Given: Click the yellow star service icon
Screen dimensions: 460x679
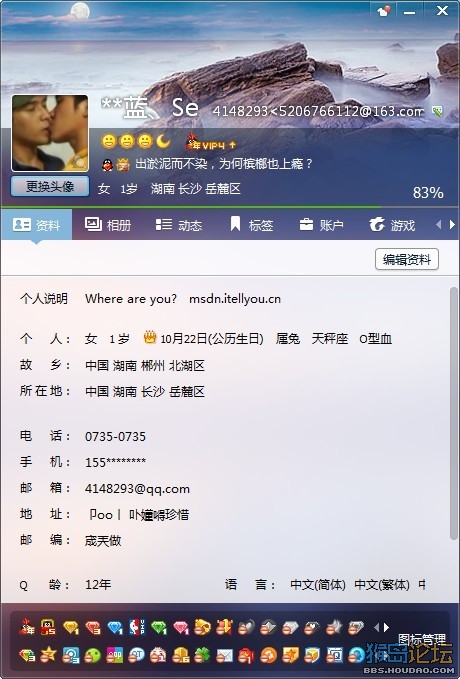Looking at the screenshot, I should pyautogui.click(x=49, y=655).
